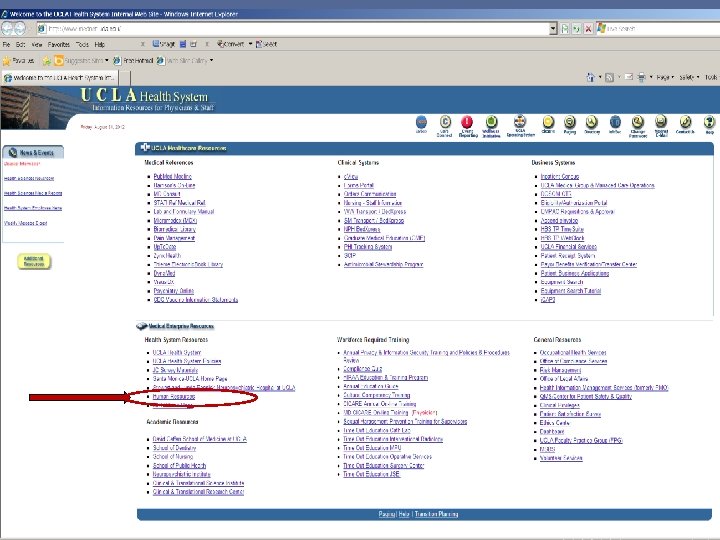Image resolution: width=720 pixels, height=540 pixels.
Task: Select the Welcome to UCLA Health System tab
Action: pyautogui.click(x=60, y=78)
